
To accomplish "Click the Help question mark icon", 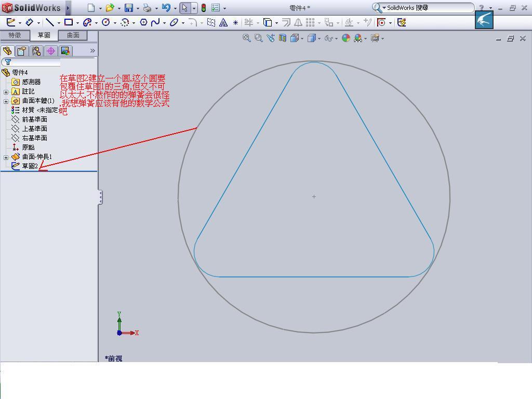I will [482, 8].
